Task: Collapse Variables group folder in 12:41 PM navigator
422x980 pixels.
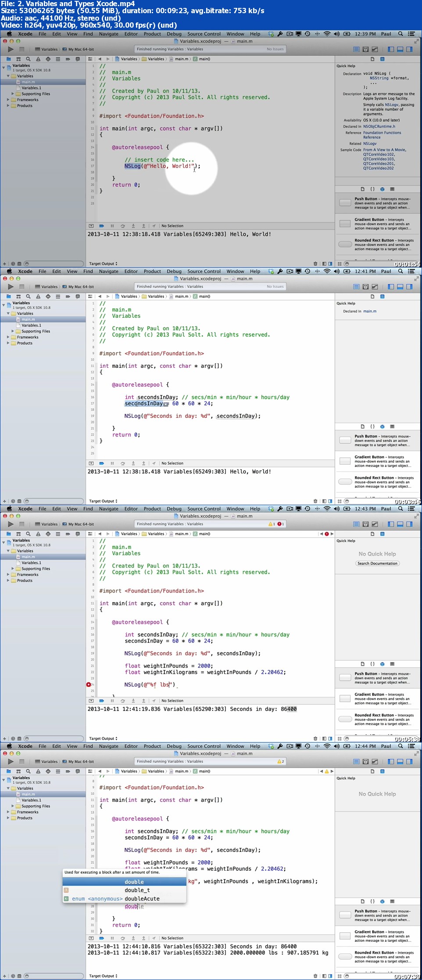Action: coord(8,313)
